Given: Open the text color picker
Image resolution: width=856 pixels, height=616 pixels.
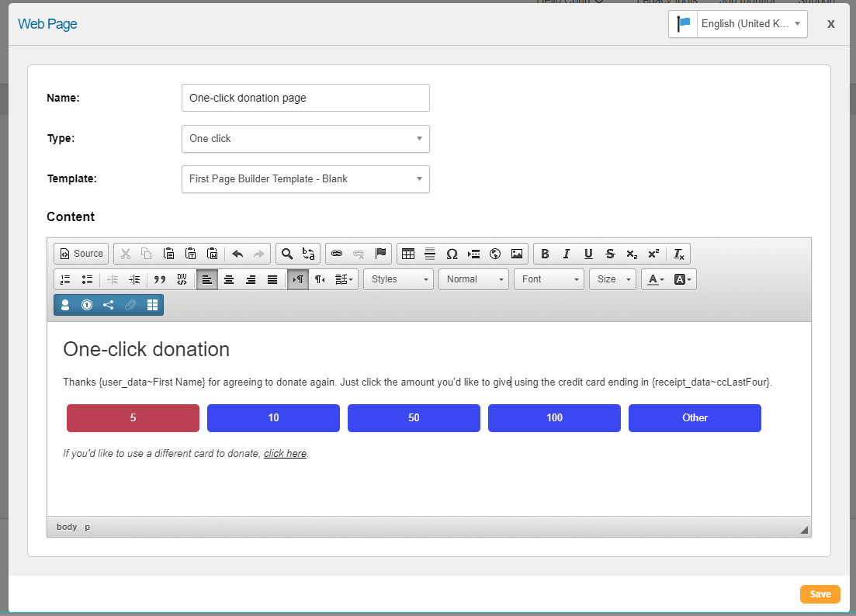Looking at the screenshot, I should (x=657, y=279).
